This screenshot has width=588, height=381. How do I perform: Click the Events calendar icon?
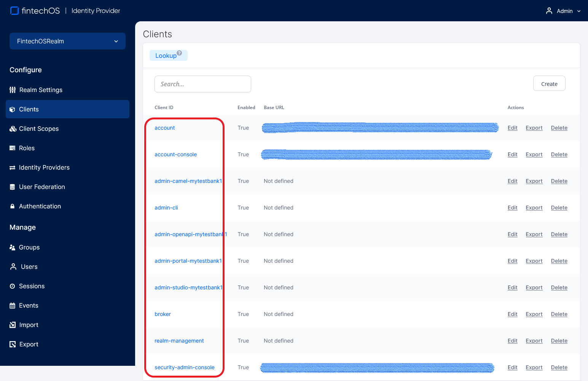click(x=13, y=306)
